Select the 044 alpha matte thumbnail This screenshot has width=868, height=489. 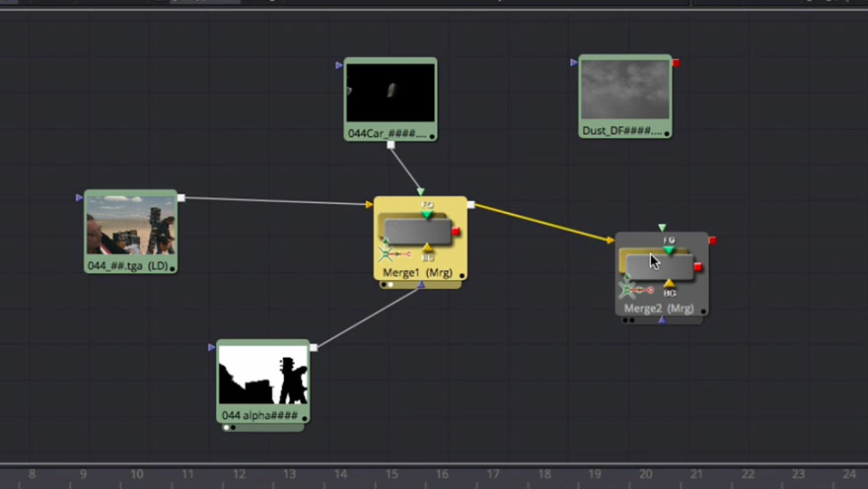(x=263, y=375)
